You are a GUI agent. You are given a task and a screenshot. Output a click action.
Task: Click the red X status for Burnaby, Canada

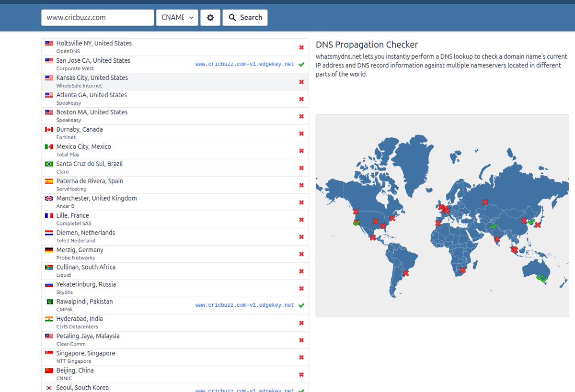[301, 134]
